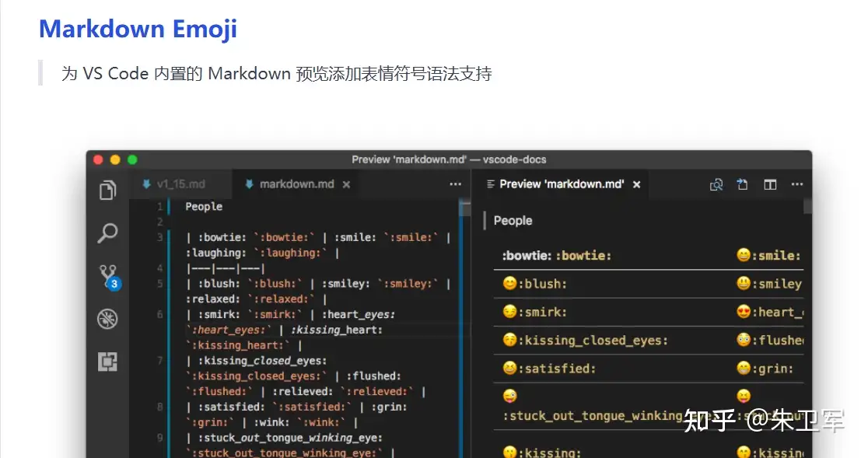Click the red close window button
The height and width of the screenshot is (458, 868).
point(98,160)
